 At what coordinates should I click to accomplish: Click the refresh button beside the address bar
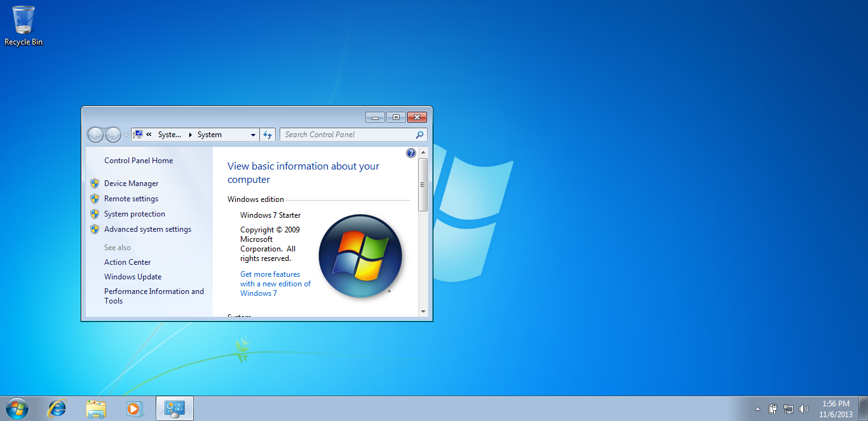tap(268, 135)
